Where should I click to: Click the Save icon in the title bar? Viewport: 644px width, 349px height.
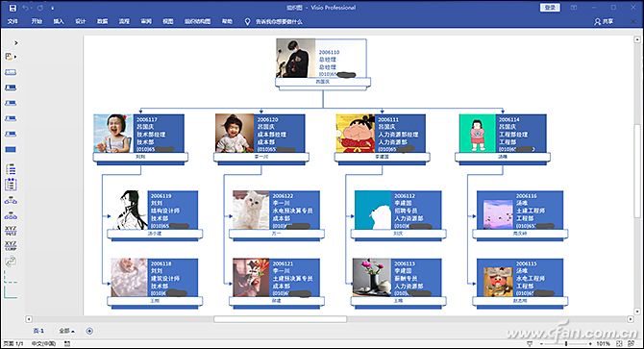(12, 8)
